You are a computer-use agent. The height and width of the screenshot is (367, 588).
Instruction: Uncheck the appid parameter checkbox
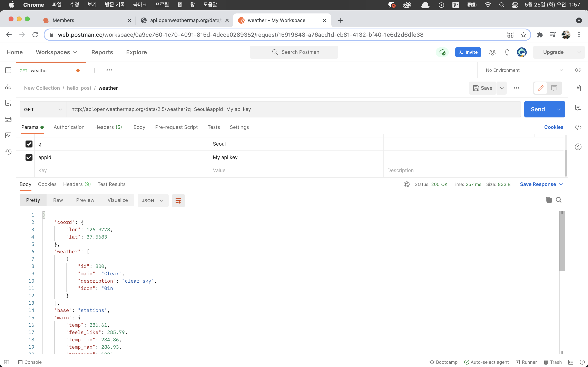(x=29, y=157)
